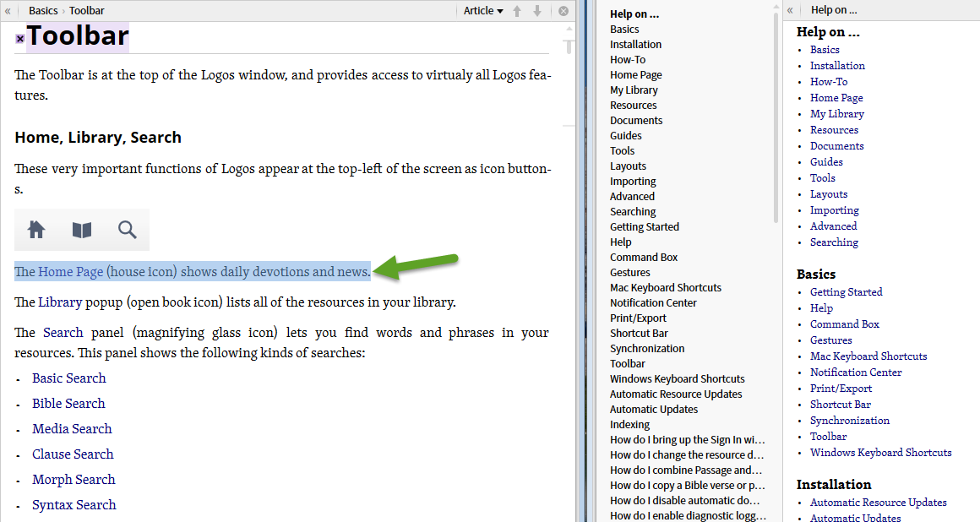Close the Toolbar article panel
Image resolution: width=980 pixels, height=522 pixels.
pyautogui.click(x=563, y=11)
